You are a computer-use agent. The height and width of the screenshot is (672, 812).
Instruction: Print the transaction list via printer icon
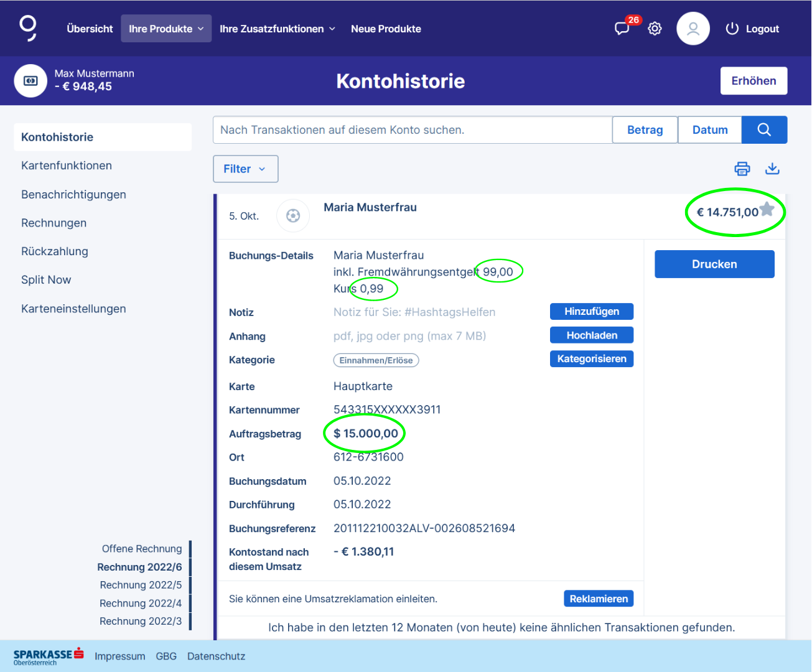742,169
